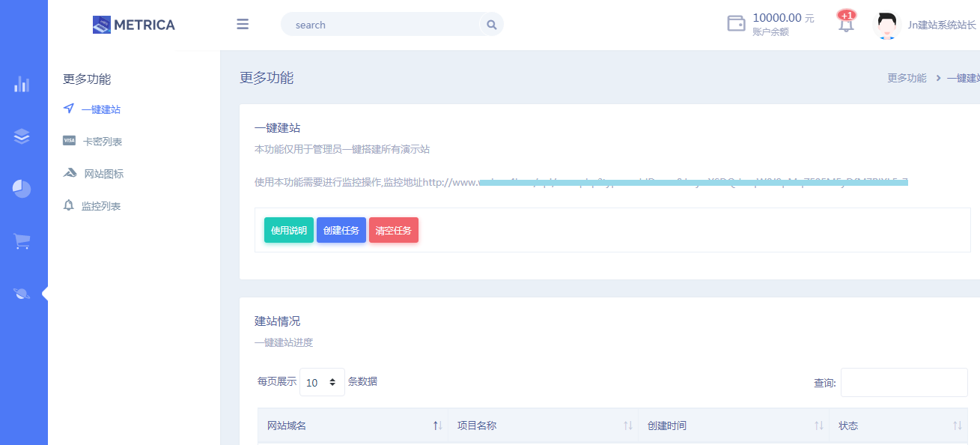Click the paper plane icon beside 一键建站
Viewport: 980px width, 445px height.
[x=69, y=109]
